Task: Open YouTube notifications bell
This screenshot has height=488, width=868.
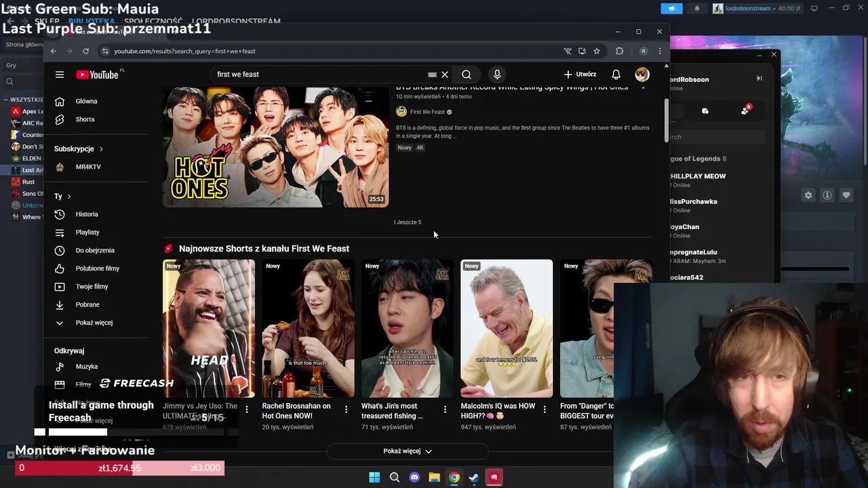Action: tap(616, 75)
